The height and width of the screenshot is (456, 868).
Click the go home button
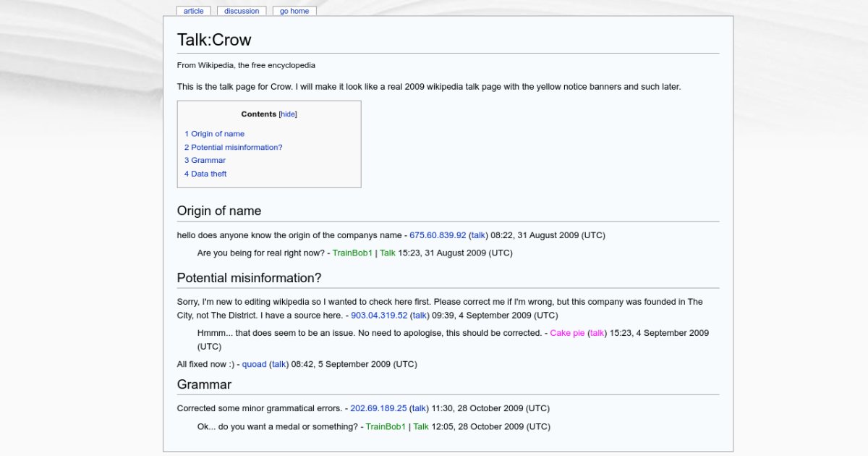tap(294, 10)
